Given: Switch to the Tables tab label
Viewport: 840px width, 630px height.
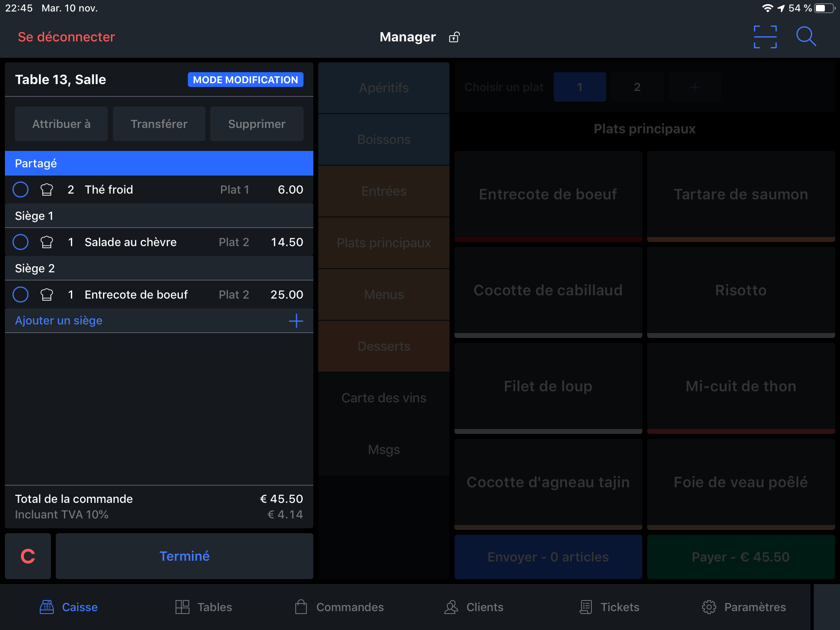Looking at the screenshot, I should point(215,607).
